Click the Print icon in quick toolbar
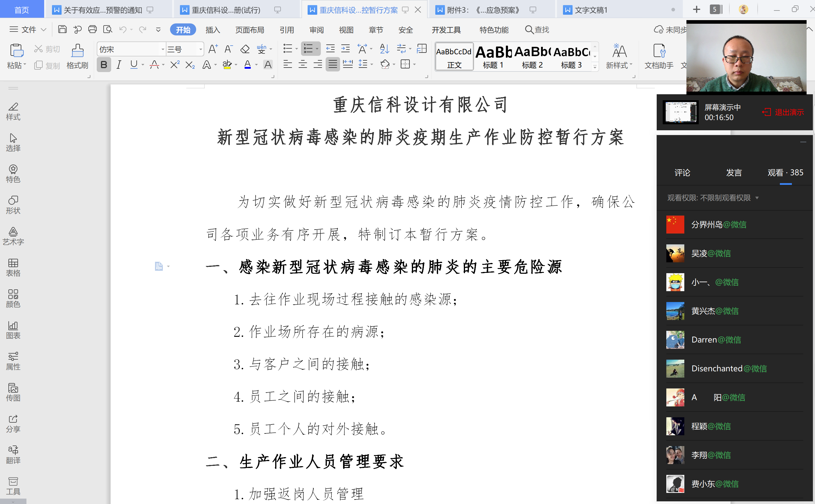The image size is (815, 504). click(x=93, y=29)
